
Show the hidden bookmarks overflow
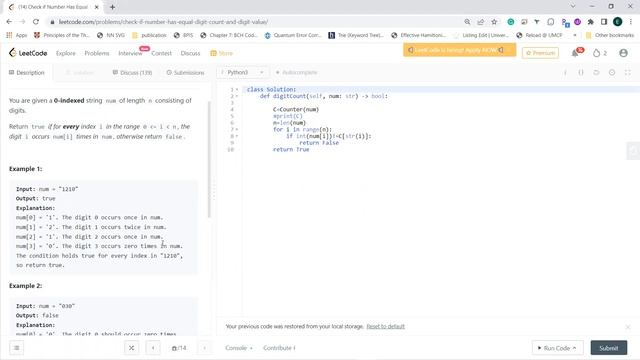coord(575,36)
